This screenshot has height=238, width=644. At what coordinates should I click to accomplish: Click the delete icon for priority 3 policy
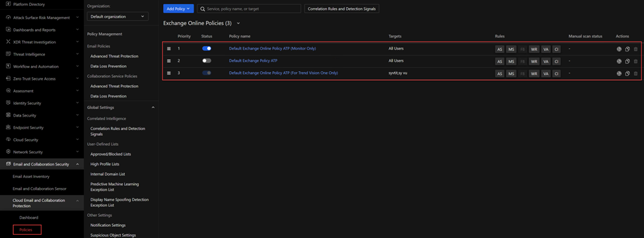tap(636, 74)
